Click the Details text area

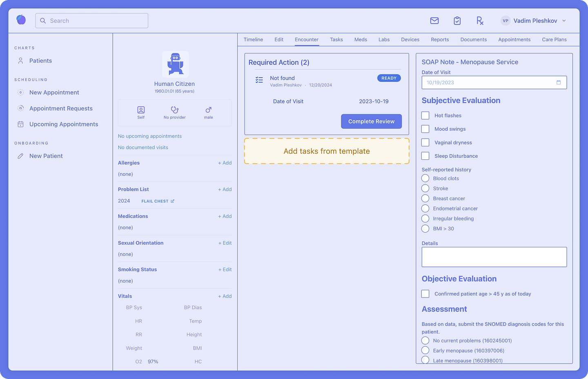(494, 257)
